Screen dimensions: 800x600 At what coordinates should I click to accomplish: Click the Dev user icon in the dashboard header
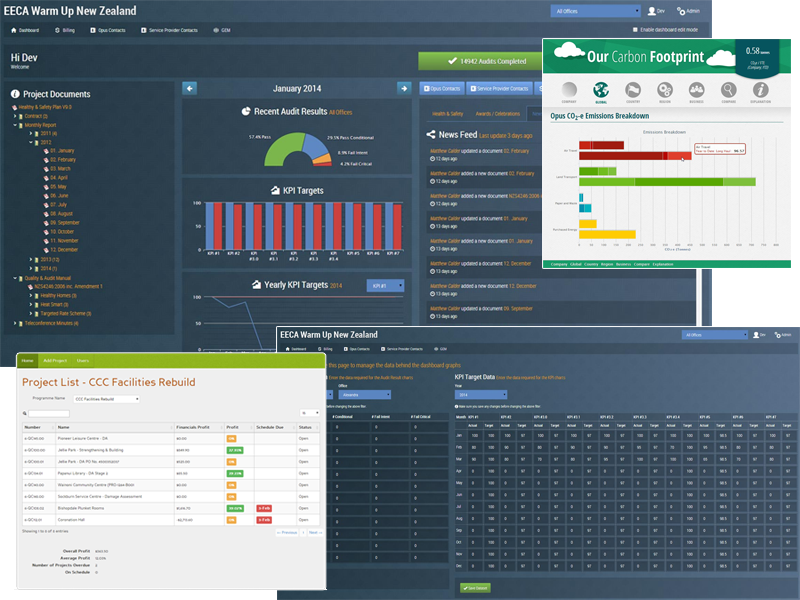tap(652, 11)
